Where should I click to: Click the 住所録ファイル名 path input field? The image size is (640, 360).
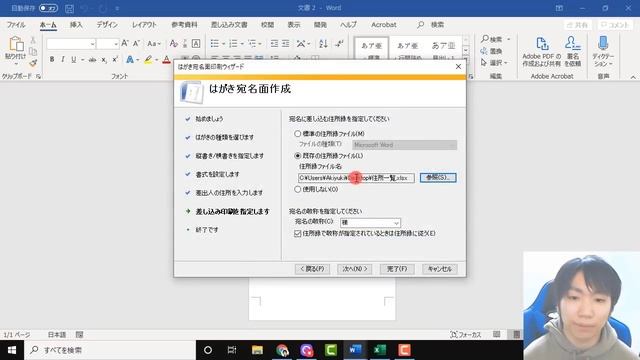[356, 178]
